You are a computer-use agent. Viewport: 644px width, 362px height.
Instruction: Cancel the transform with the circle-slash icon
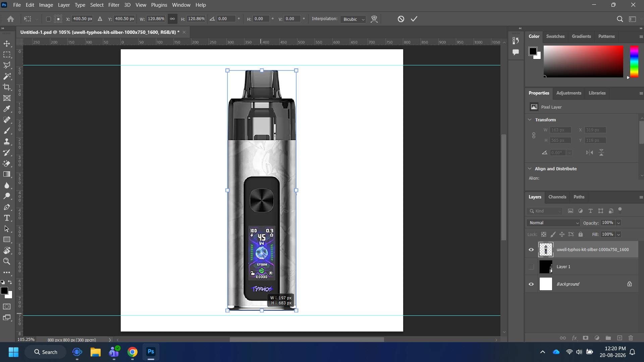tap(401, 19)
